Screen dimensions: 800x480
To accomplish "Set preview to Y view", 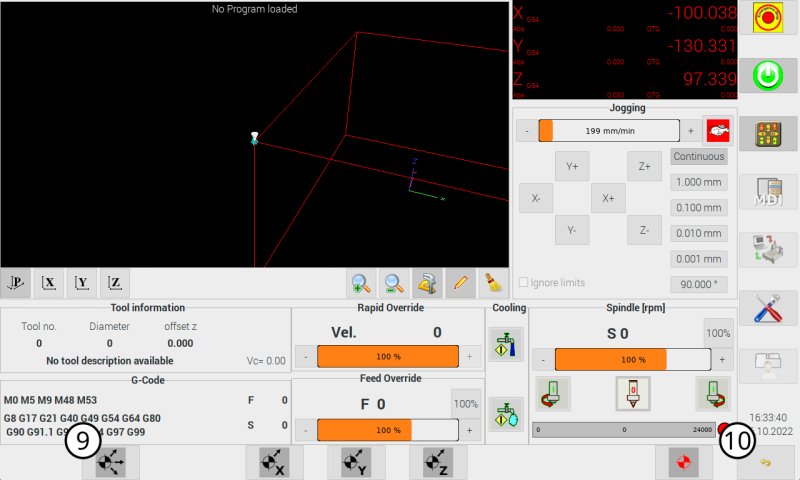I will [x=82, y=282].
